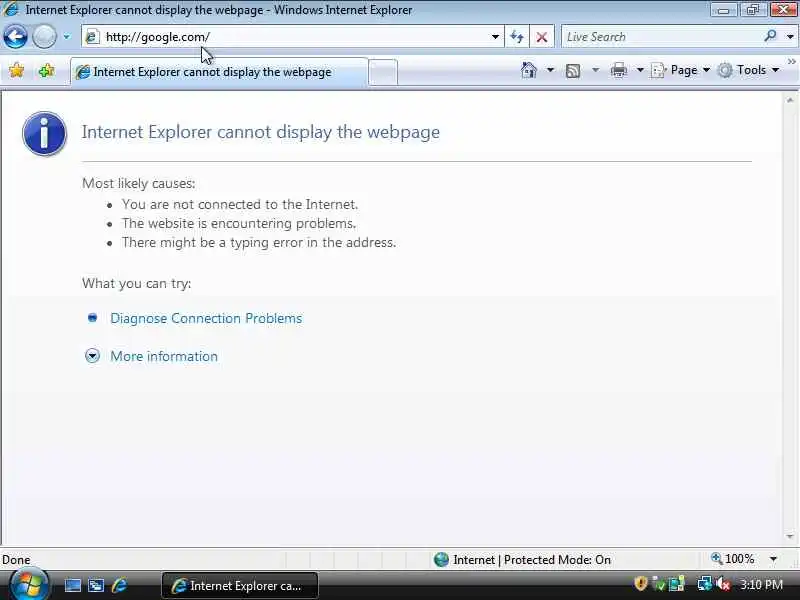The height and width of the screenshot is (600, 800).
Task: Go back with the Back arrow button
Action: (x=15, y=37)
